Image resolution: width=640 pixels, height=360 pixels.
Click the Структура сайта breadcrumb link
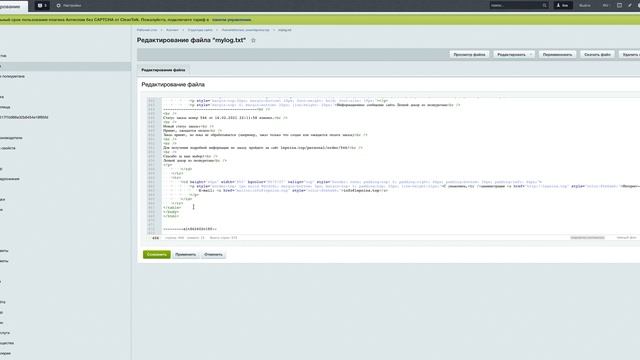pyautogui.click(x=200, y=30)
